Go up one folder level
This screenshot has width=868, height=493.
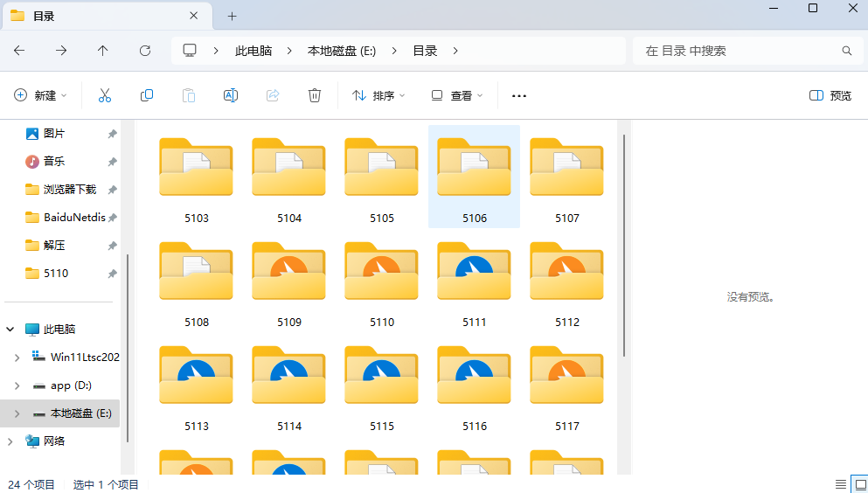pyautogui.click(x=103, y=51)
